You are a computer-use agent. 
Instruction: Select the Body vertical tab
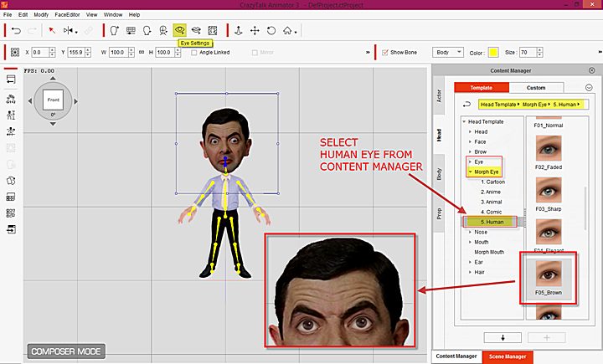tap(439, 174)
